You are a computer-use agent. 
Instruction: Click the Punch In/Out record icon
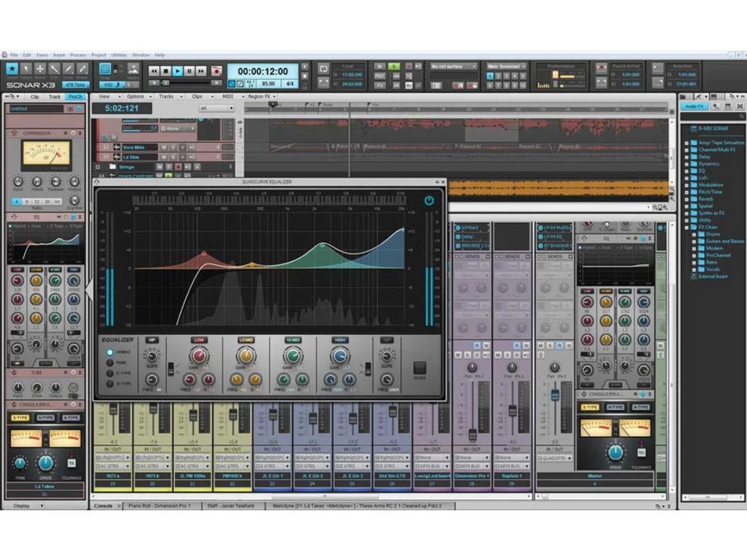click(601, 68)
